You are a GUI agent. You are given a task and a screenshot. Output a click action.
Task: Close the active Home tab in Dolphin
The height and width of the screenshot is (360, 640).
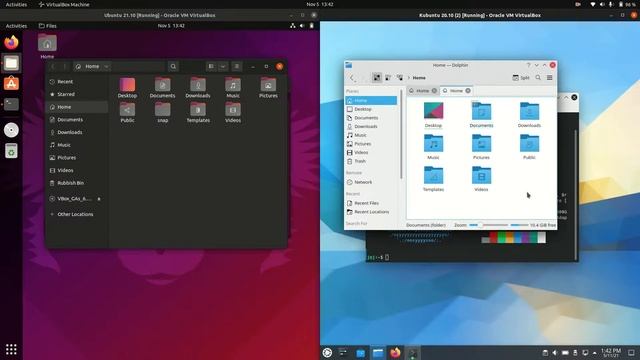(x=468, y=91)
